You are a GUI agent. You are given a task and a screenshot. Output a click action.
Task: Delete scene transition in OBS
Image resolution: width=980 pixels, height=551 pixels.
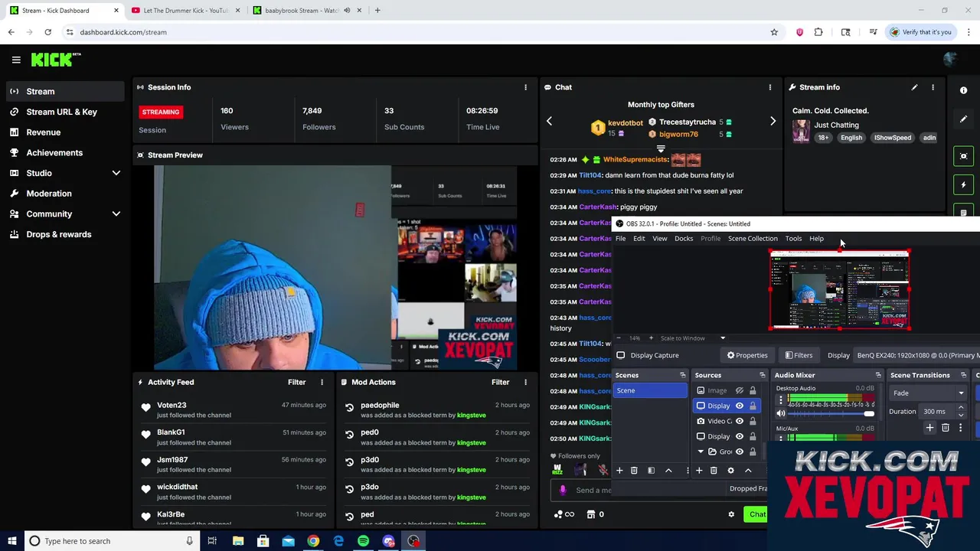pos(946,428)
